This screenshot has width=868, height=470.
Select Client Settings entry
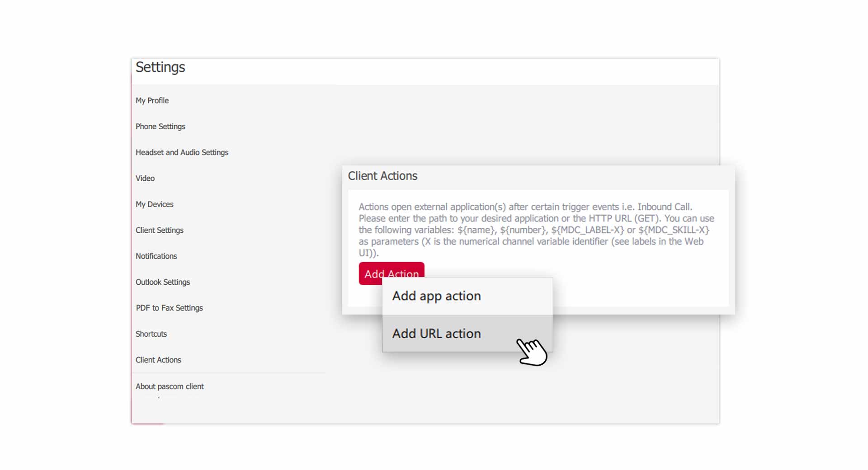(160, 230)
